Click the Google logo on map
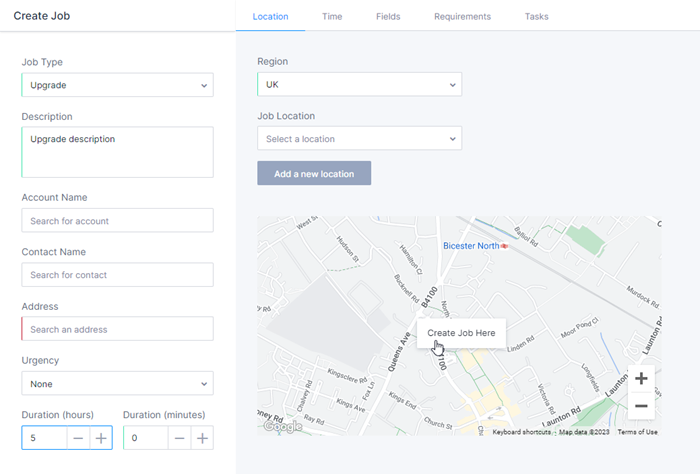700x474 pixels. pyautogui.click(x=282, y=427)
